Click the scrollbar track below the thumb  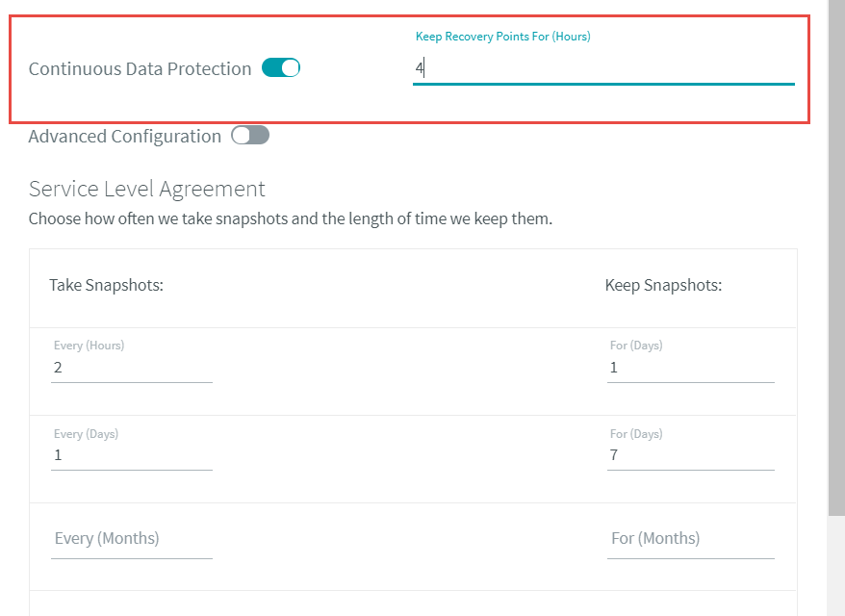pyautogui.click(x=836, y=566)
